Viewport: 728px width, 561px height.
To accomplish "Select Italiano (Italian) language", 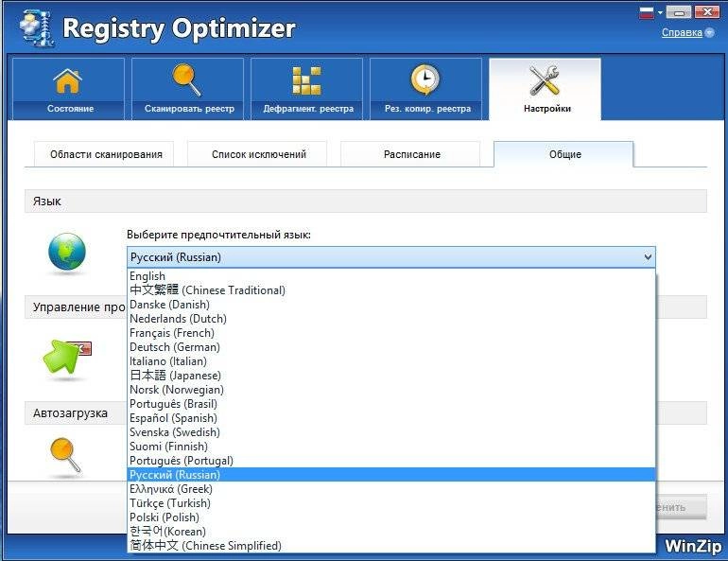I will pos(390,361).
